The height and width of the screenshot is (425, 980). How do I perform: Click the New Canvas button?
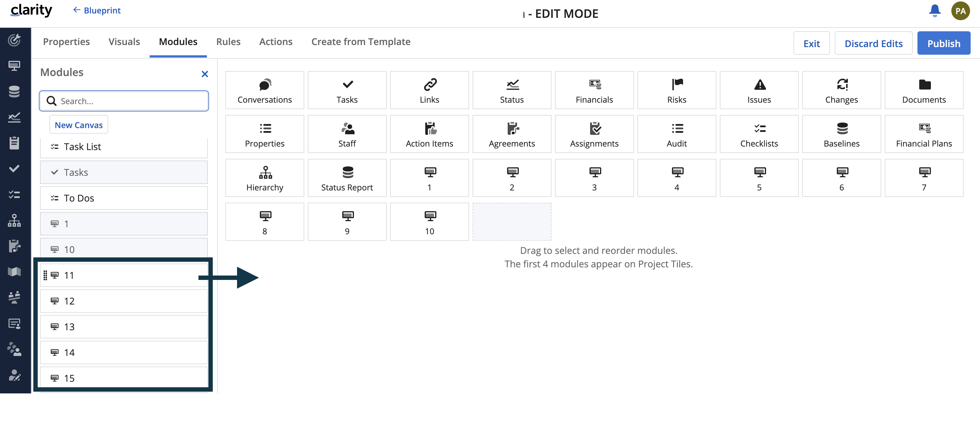point(79,125)
